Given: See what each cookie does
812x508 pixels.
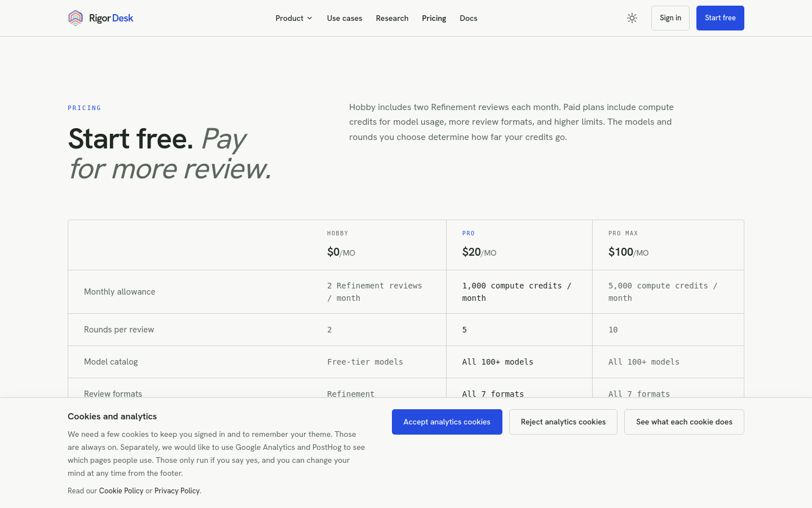Looking at the screenshot, I should (x=684, y=422).
